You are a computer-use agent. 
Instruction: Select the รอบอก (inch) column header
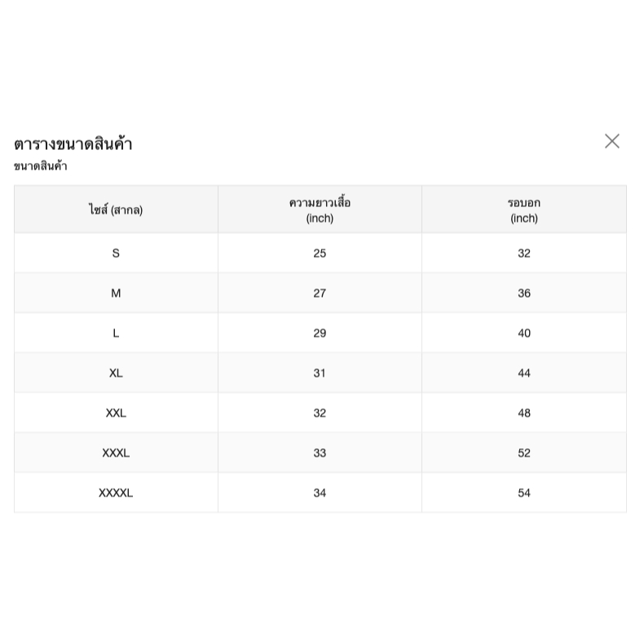coord(524,210)
